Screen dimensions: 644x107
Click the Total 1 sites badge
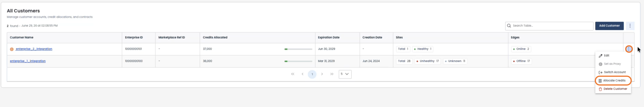click(x=403, y=49)
